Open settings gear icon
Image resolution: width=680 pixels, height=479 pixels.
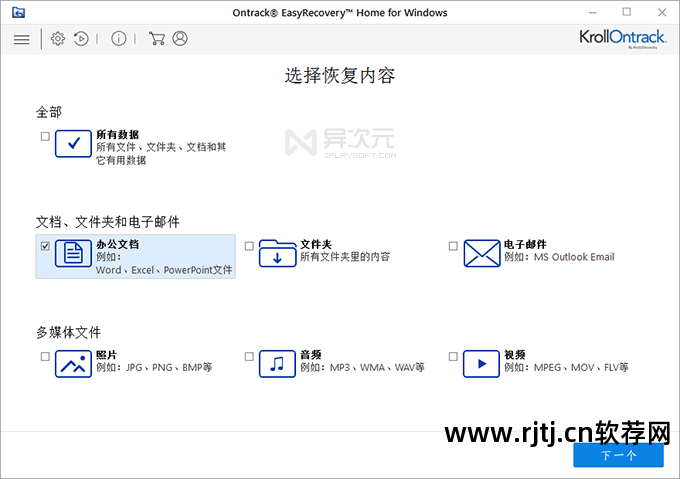58,39
